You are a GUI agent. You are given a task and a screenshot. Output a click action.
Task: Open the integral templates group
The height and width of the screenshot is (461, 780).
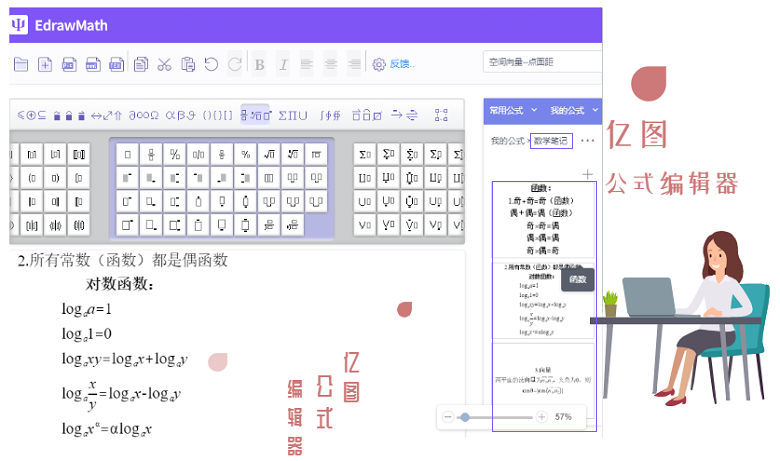pyautogui.click(x=330, y=115)
